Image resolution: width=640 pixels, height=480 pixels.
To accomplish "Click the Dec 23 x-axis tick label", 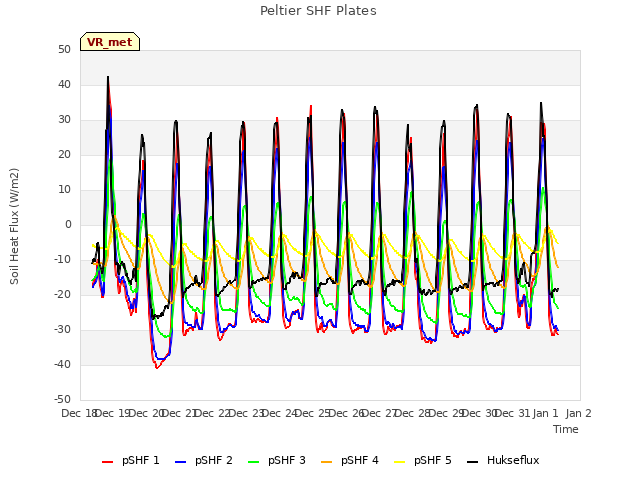I will click(x=246, y=413).
